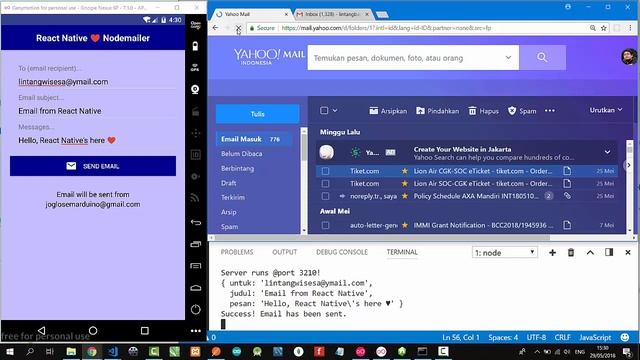
Task: Check the Policy Schedule AXA Mandiri email
Action: click(325, 196)
